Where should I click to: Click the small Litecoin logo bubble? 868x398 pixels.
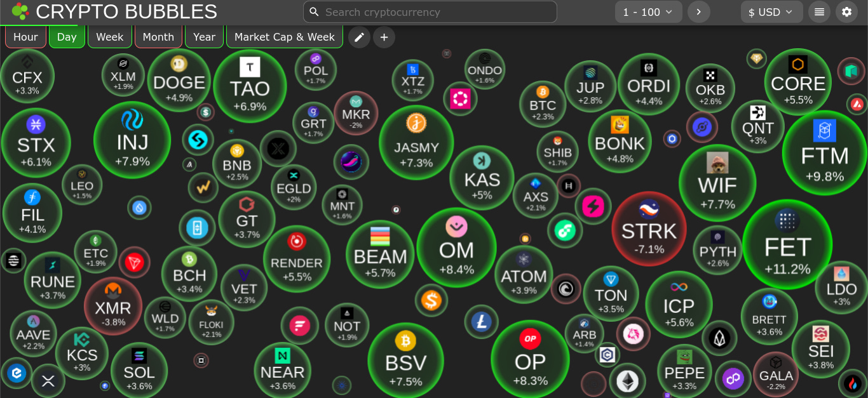[x=481, y=322]
